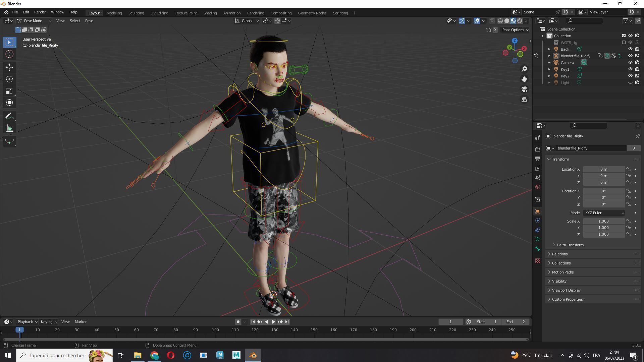Open the View Layer properties tab
Viewport: 644px width, 362px height.
[538, 168]
